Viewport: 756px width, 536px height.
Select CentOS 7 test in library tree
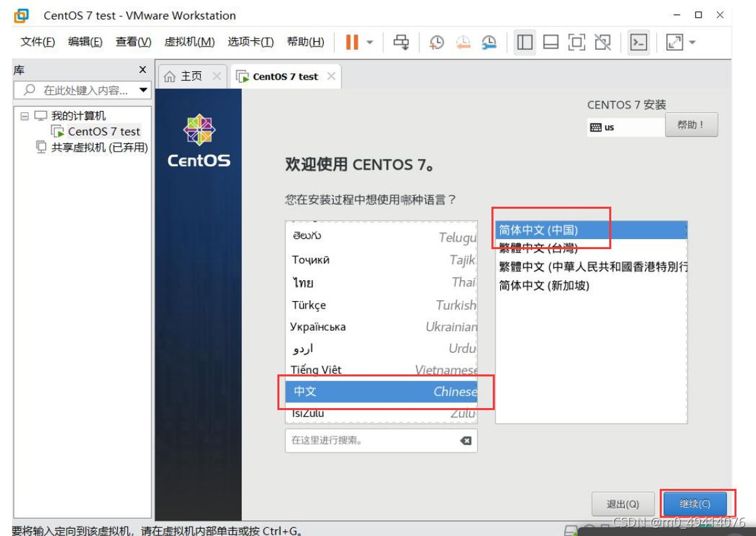104,131
